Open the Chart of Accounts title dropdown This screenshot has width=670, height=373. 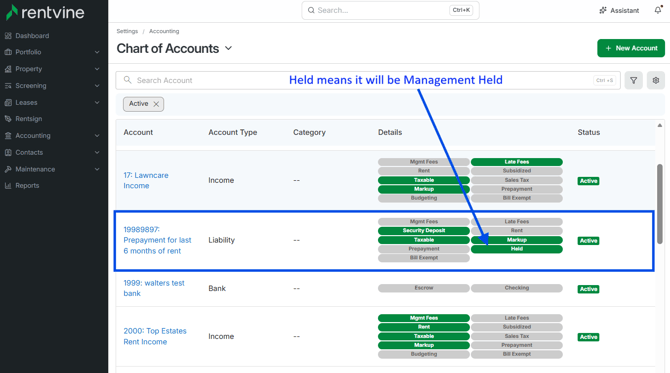coord(229,48)
